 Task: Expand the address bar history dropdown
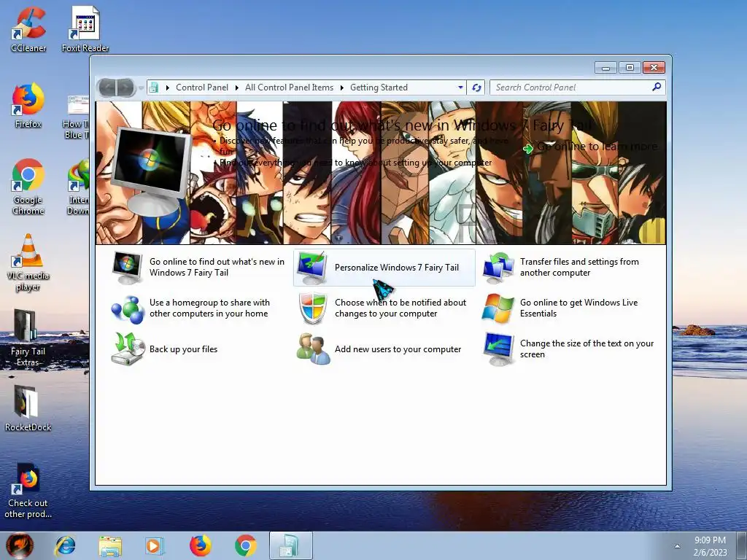[x=460, y=87]
